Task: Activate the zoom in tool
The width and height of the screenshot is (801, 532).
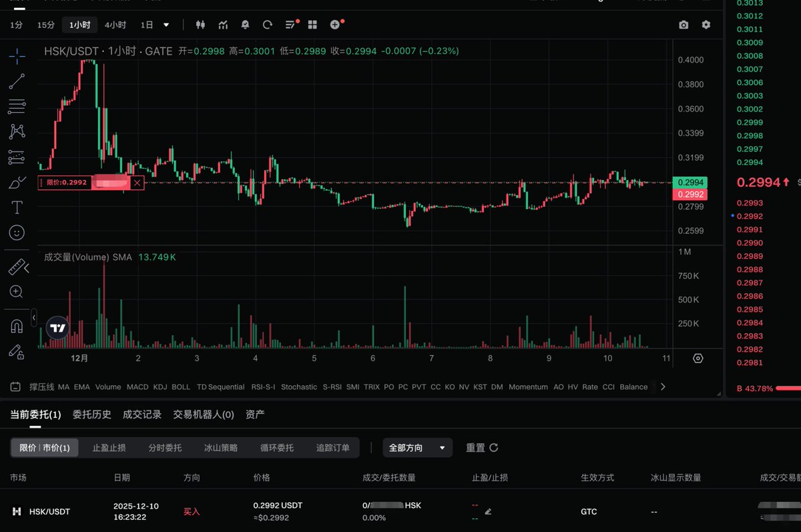Action: [x=17, y=292]
